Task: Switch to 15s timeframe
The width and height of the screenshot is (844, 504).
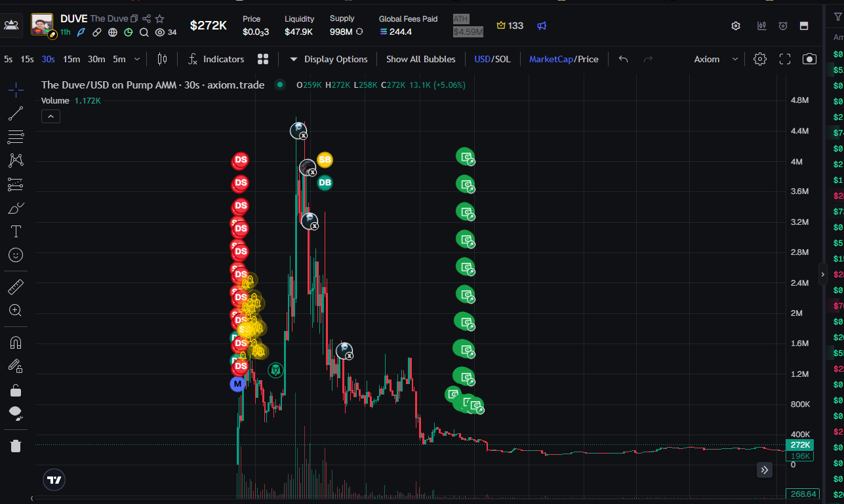Action: click(27, 59)
